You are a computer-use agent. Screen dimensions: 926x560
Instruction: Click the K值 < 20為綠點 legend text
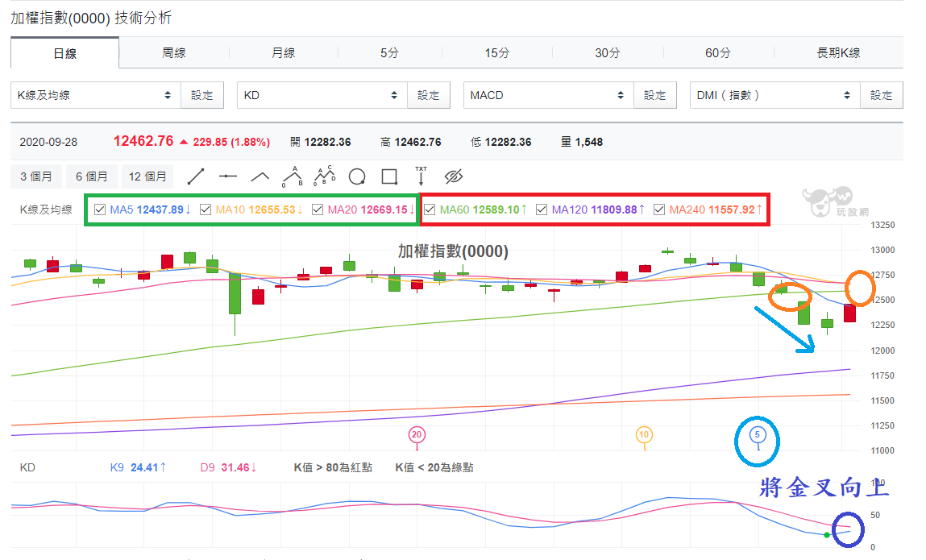point(434,467)
